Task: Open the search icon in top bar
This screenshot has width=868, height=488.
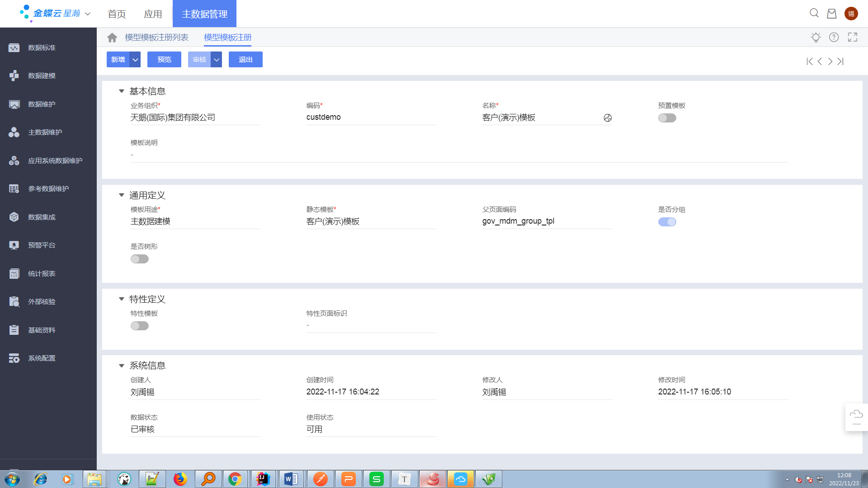Action: click(x=814, y=13)
